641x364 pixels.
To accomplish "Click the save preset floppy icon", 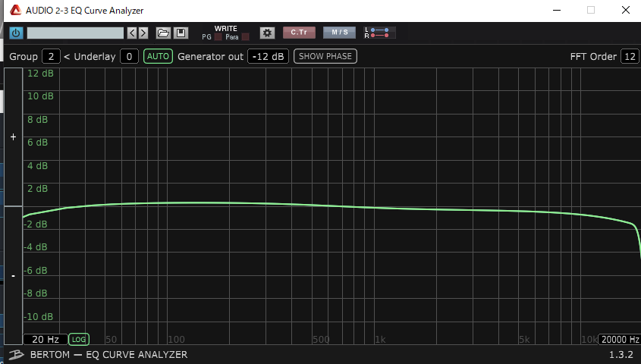I will [181, 33].
